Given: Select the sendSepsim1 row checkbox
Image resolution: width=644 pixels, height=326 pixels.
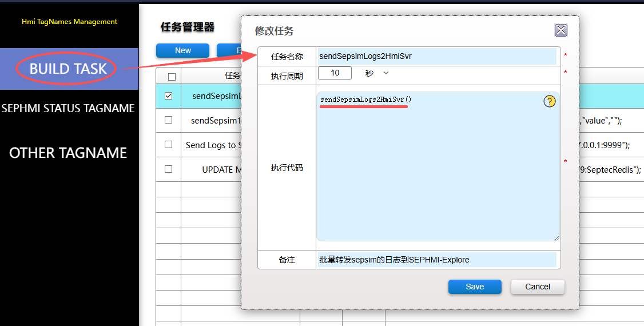Looking at the screenshot, I should 168,120.
